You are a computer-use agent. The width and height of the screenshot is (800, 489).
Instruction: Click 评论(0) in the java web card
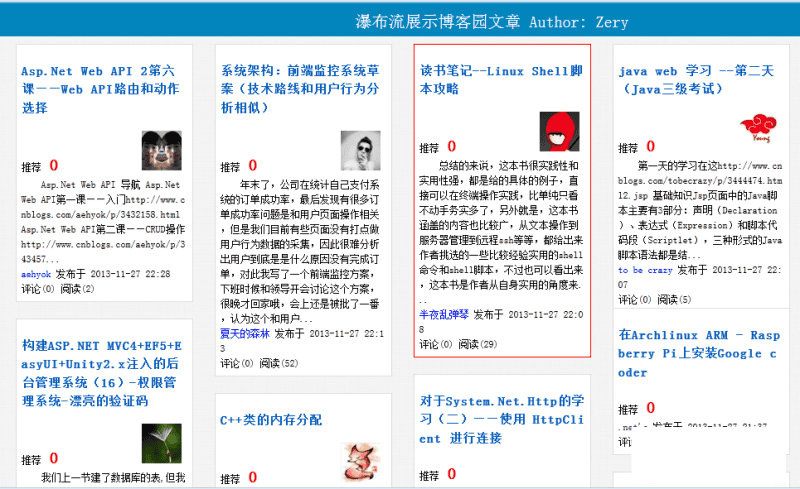[635, 300]
